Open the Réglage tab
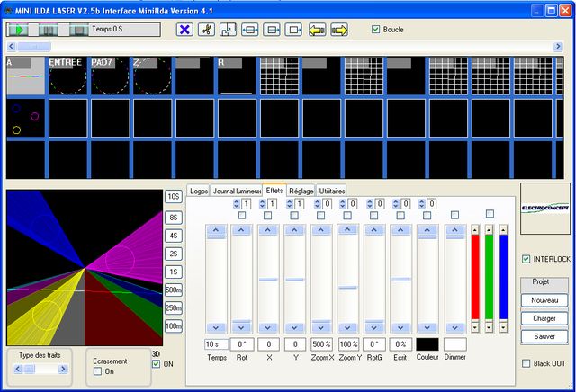Screen dimensions: 576x392 pos(301,192)
